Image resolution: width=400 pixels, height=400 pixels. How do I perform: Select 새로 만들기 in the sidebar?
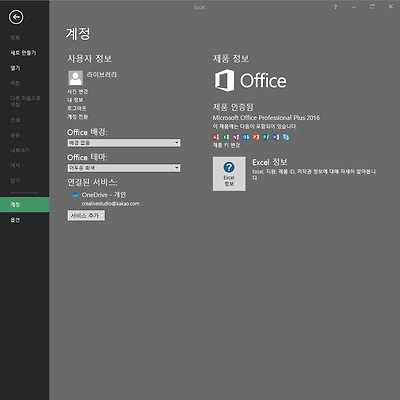(x=23, y=53)
